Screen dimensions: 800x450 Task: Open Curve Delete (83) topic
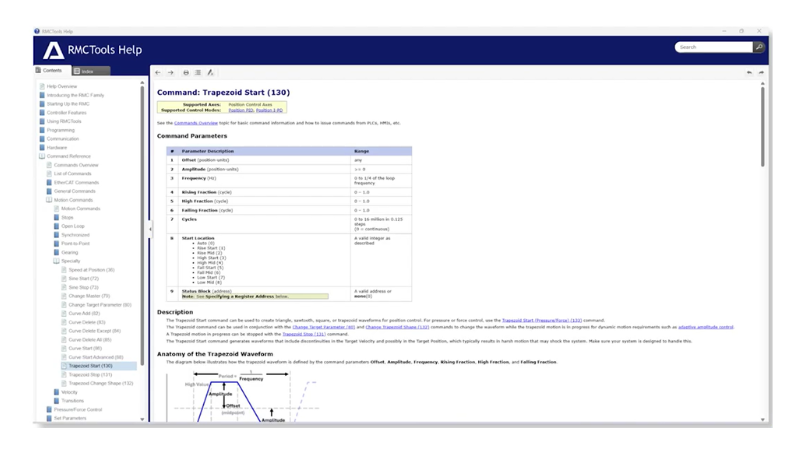[x=87, y=322]
